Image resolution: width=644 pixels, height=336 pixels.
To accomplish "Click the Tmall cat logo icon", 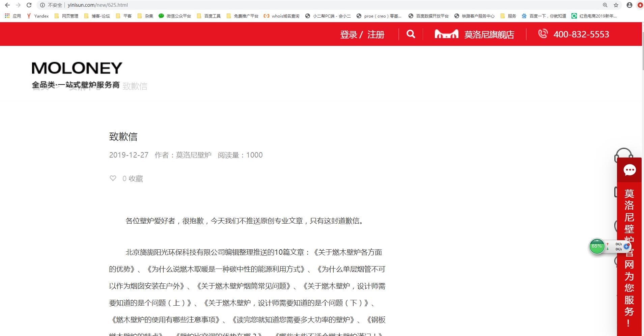I will [x=446, y=34].
